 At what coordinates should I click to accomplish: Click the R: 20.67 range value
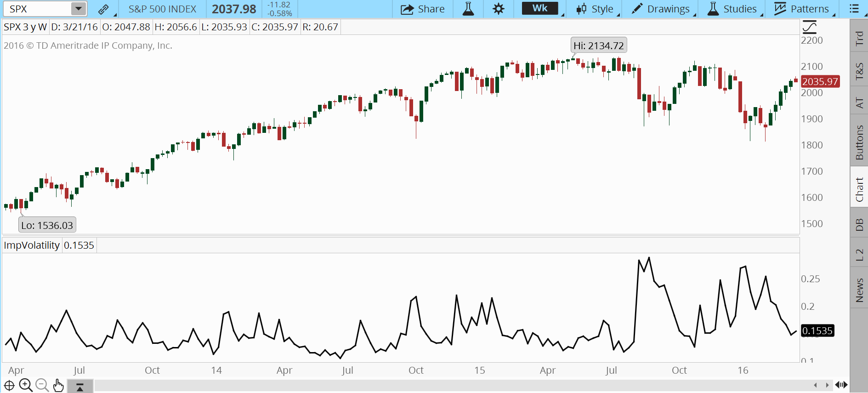tap(320, 27)
